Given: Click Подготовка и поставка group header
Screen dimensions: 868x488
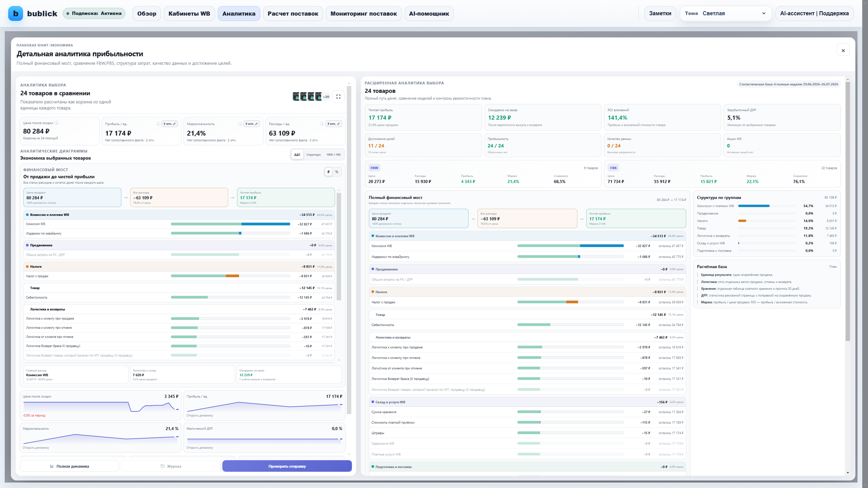Looking at the screenshot, I should click(x=527, y=467).
